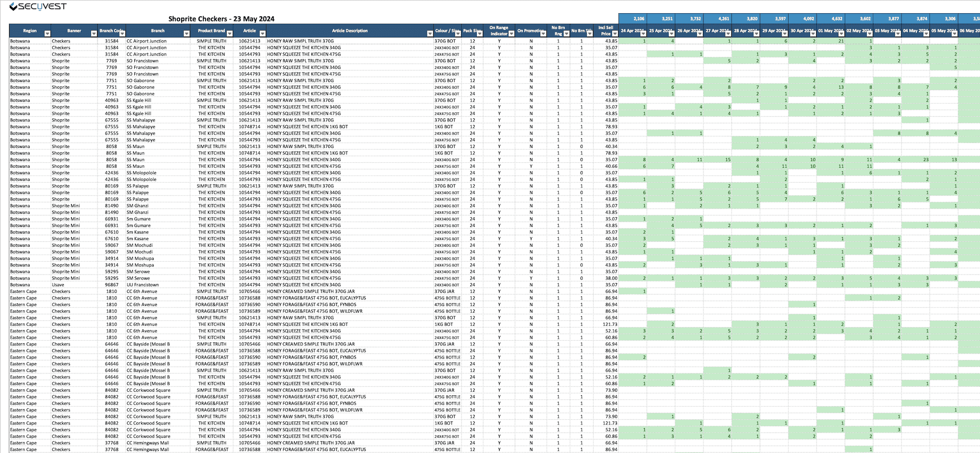Expand the 02 May column filter arrow
Viewport: 980px width, 453px height.
click(870, 34)
